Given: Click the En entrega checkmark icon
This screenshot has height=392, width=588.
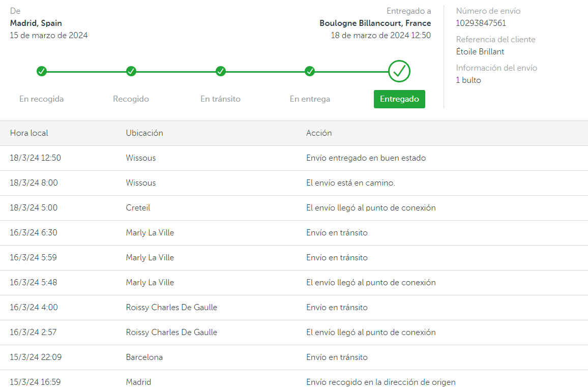Looking at the screenshot, I should [310, 71].
